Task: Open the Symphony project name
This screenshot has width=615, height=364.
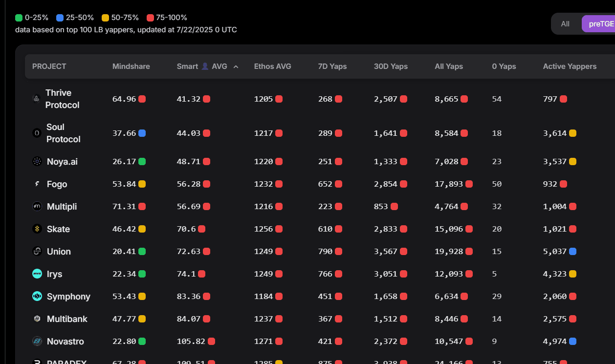Action: click(68, 297)
